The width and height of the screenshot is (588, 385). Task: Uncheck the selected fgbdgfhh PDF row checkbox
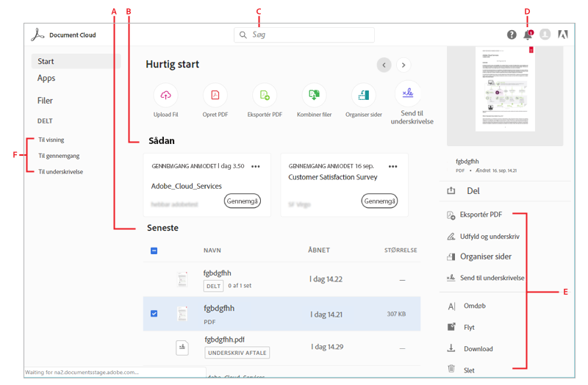[x=154, y=314]
